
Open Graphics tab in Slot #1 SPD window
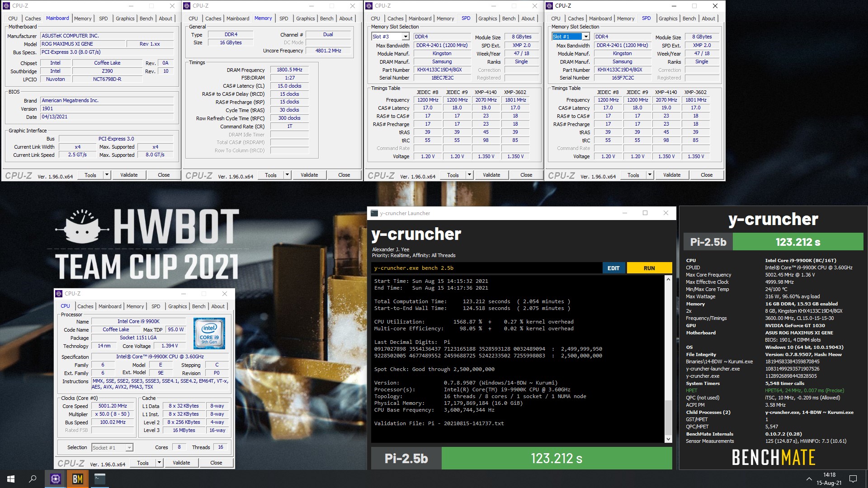[x=668, y=19]
